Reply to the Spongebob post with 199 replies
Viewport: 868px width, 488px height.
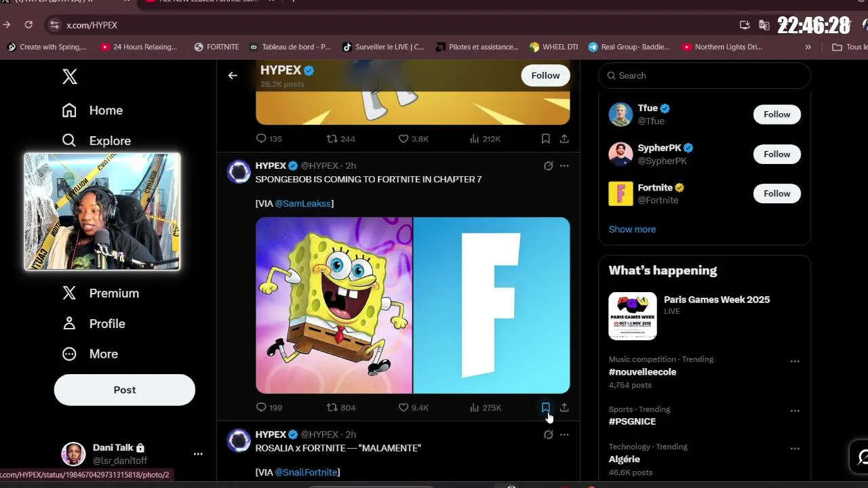coord(269,407)
